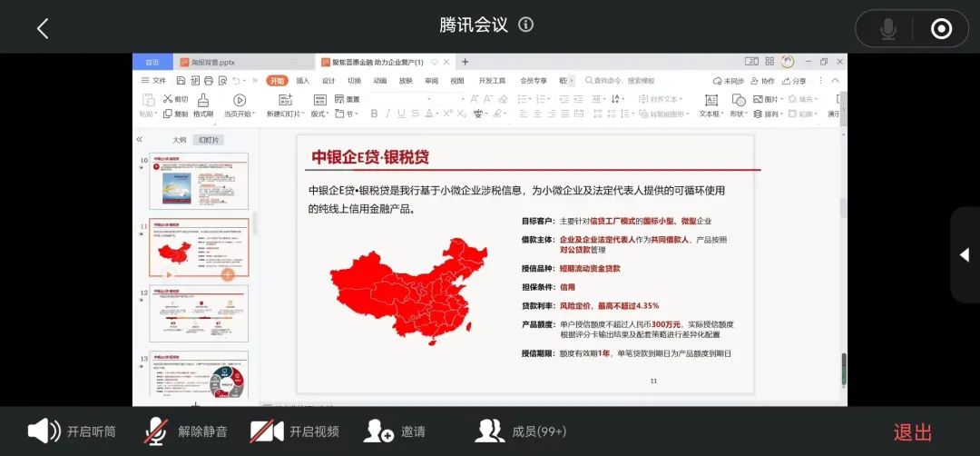This screenshot has height=456, width=980.
Task: Close the 聚焦普惠金融 document tab
Action: point(446,62)
